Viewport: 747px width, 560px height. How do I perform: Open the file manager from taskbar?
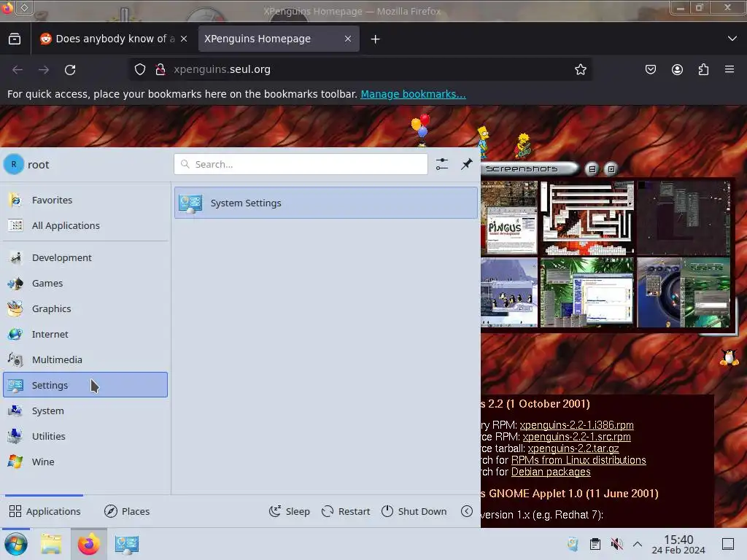click(x=51, y=544)
